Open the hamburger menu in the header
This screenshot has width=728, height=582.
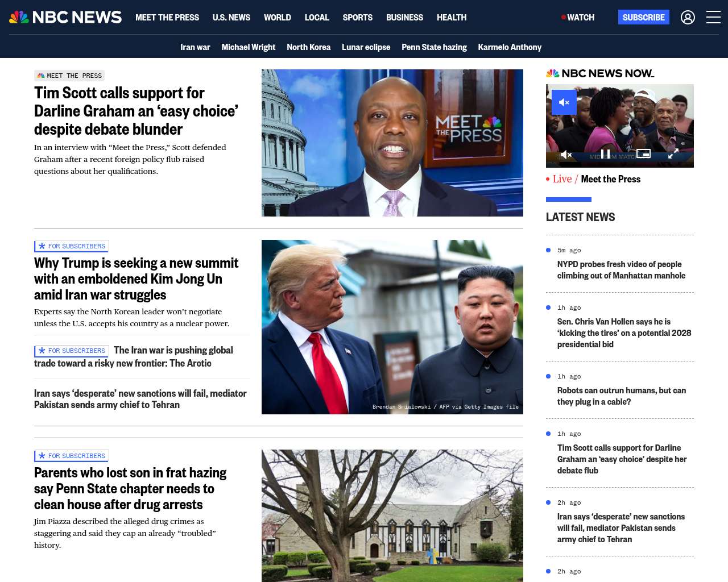click(x=713, y=18)
